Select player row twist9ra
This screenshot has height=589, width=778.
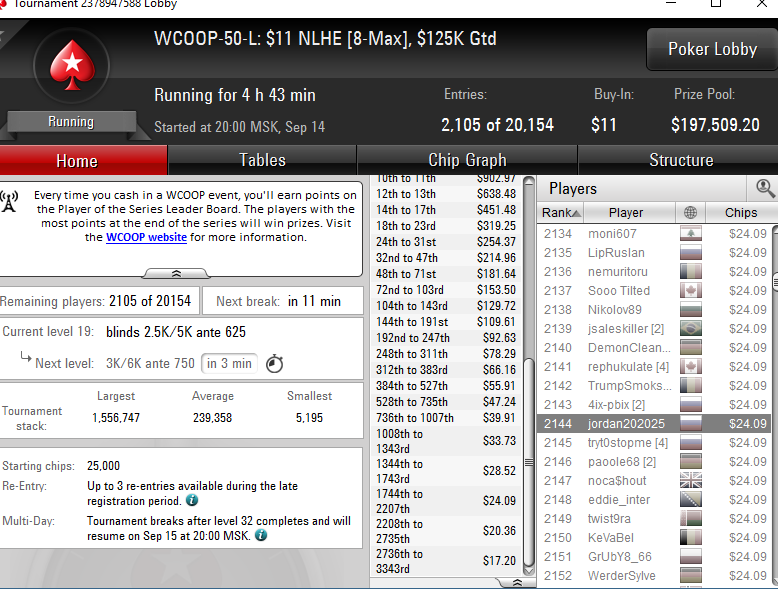pos(654,519)
